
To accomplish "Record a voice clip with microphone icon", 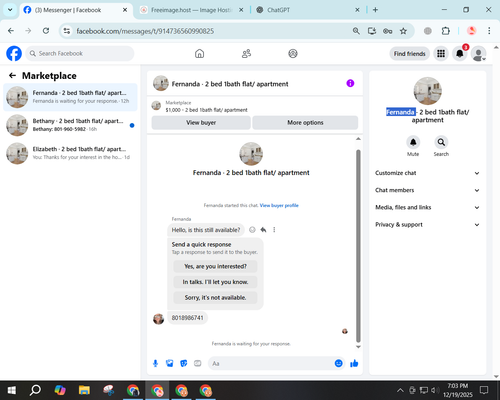I will (155, 363).
